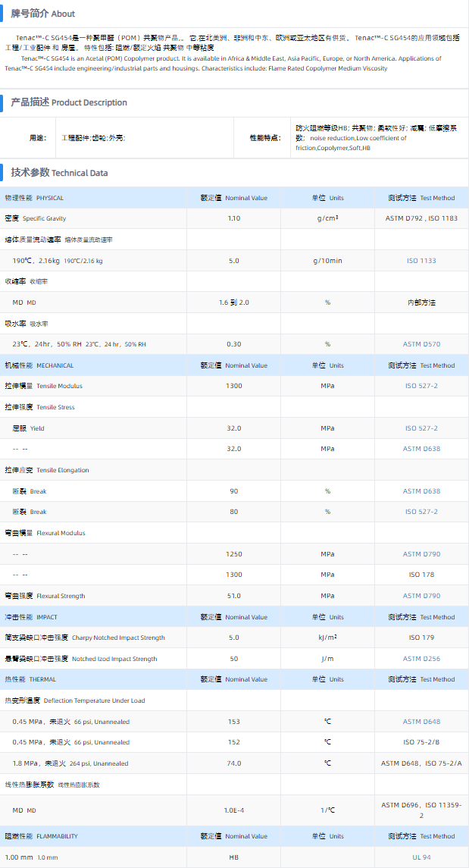
Task: Click the 23℃, 24hr, 50% RH label
Action: tap(79, 344)
